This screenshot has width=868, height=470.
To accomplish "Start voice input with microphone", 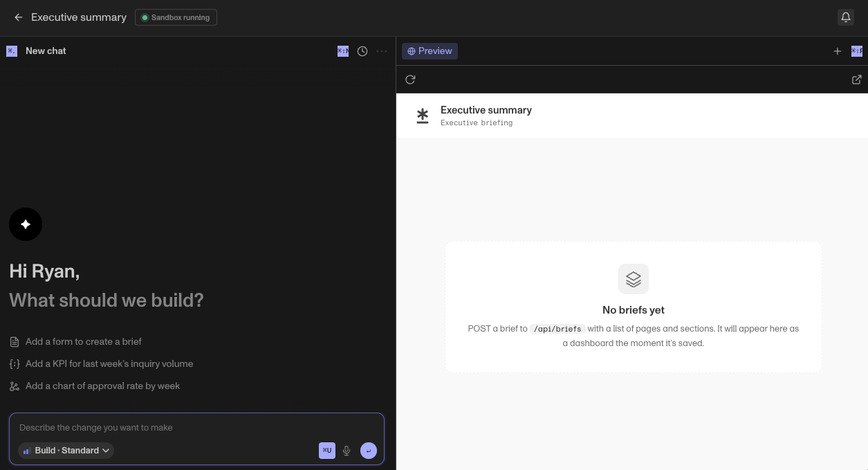I will [x=347, y=451].
